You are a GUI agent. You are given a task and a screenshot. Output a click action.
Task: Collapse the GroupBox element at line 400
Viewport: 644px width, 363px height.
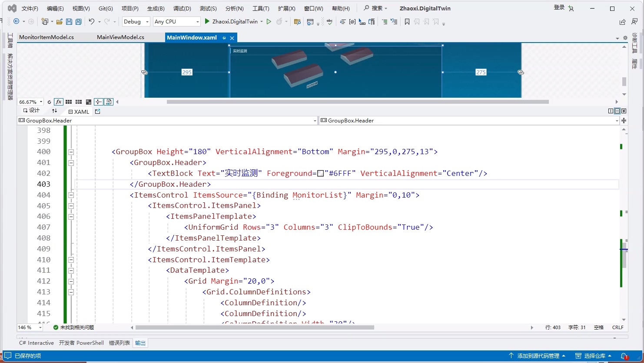[71, 152]
